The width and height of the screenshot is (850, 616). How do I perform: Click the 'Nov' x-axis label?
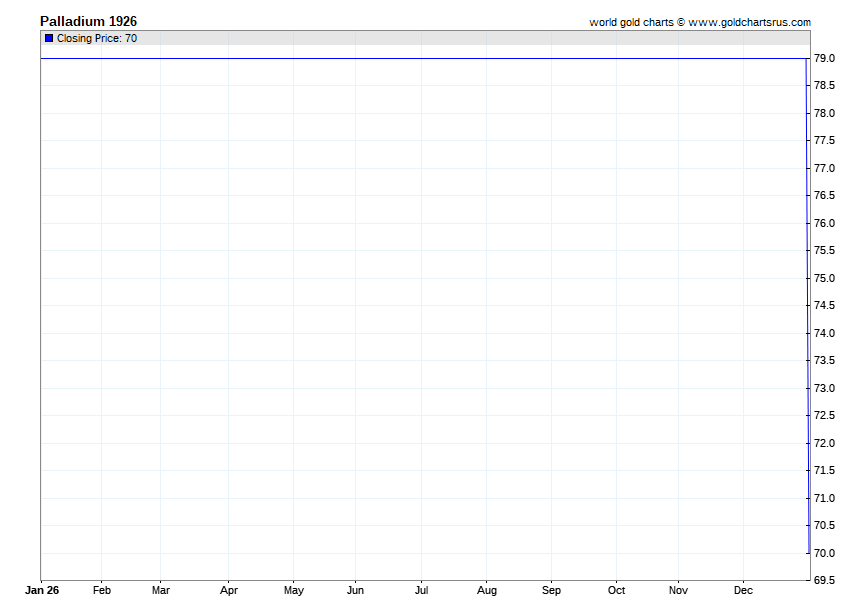tap(678, 590)
